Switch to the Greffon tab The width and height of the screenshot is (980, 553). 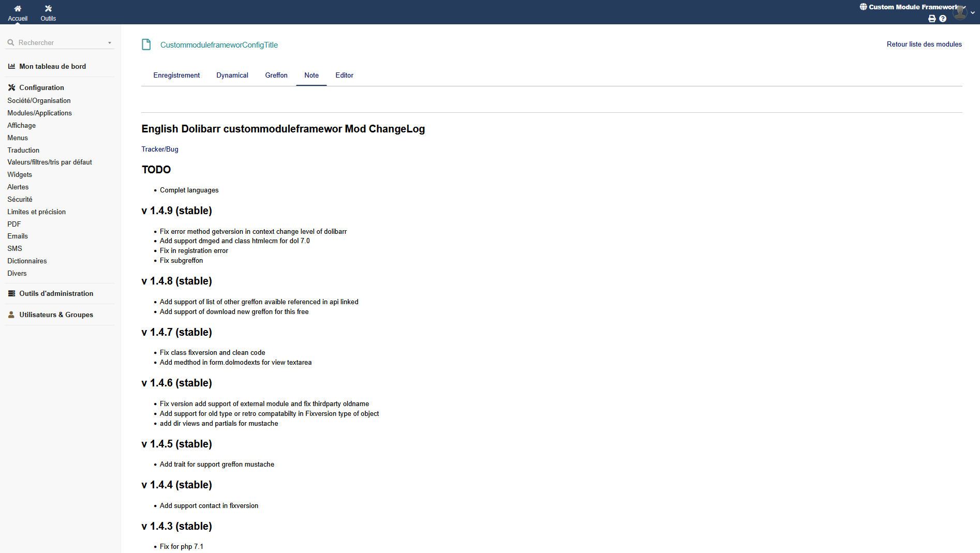click(x=276, y=75)
